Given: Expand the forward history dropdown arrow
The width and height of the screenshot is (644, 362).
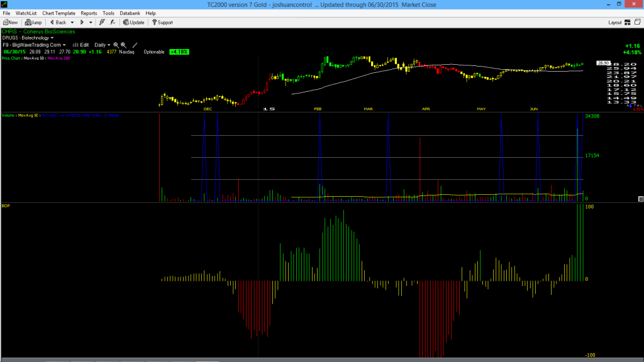Looking at the screenshot, I should point(91,23).
